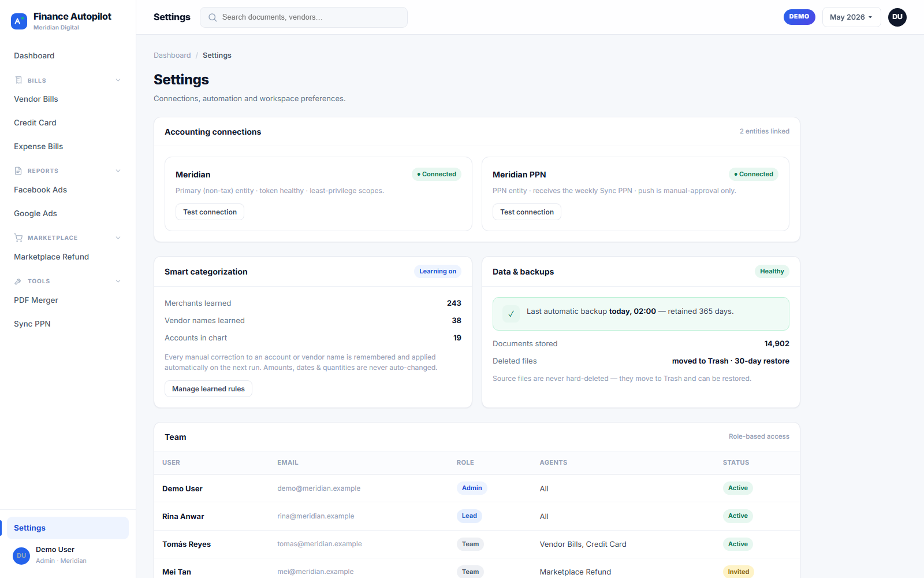Click the Merchants learned value 243
Viewport: 924px width, 578px height.
[x=454, y=303]
